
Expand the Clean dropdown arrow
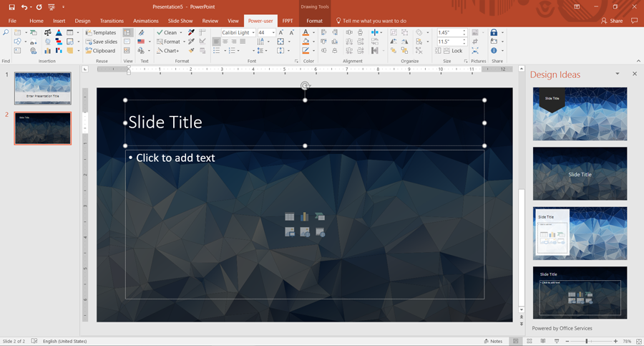(181, 33)
